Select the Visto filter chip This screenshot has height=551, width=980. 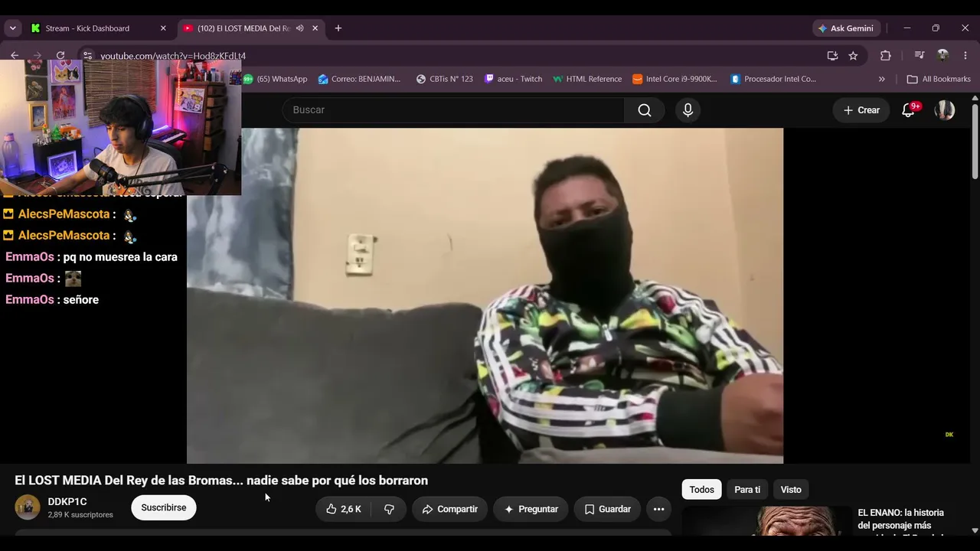coord(791,490)
